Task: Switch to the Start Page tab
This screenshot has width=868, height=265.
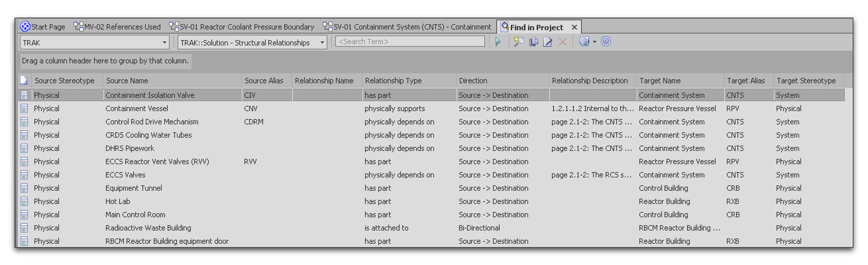Action: 43,27
